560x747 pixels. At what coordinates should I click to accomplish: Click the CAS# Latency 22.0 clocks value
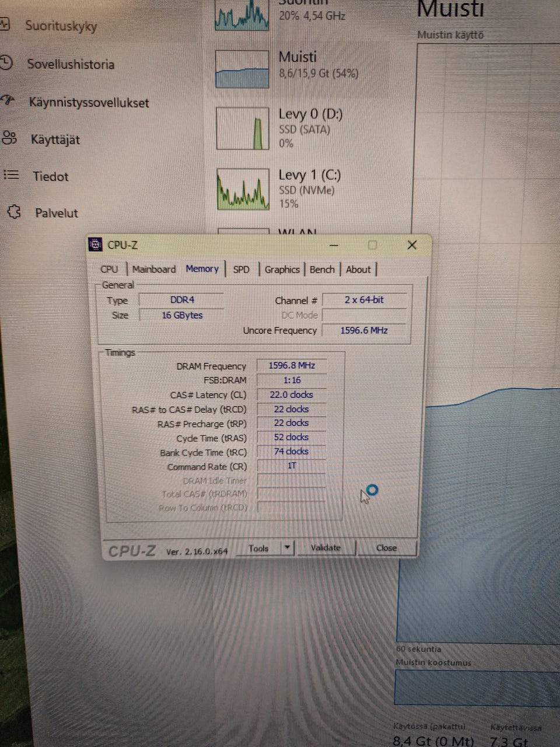[x=292, y=395]
